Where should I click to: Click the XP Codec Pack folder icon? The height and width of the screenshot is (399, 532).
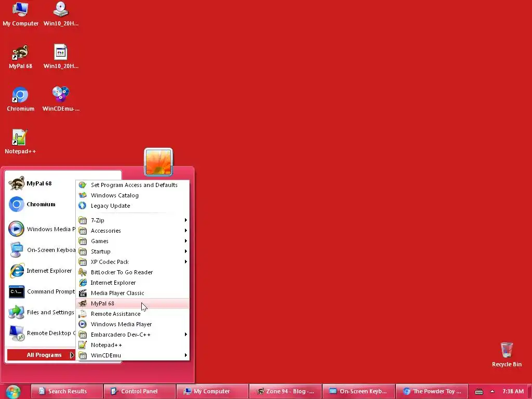click(x=83, y=262)
